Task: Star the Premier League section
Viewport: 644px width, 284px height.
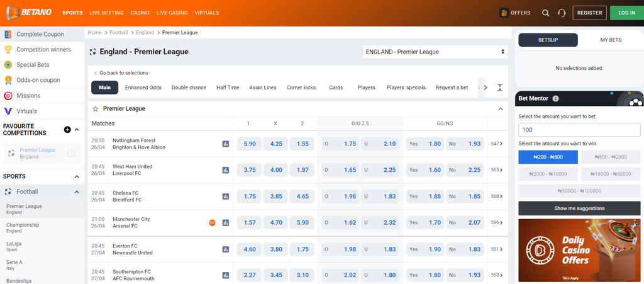Action: point(96,109)
